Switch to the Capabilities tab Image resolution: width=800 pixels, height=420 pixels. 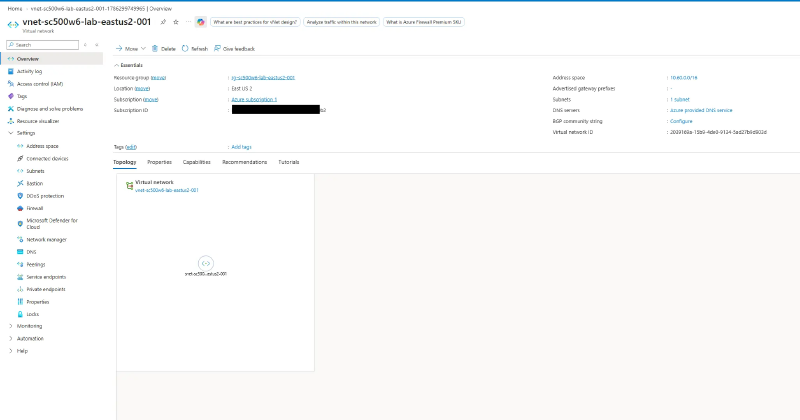click(x=196, y=162)
